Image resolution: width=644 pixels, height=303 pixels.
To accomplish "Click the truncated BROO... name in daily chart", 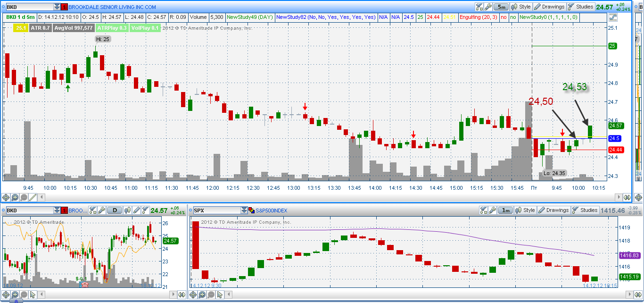I will coord(78,210).
